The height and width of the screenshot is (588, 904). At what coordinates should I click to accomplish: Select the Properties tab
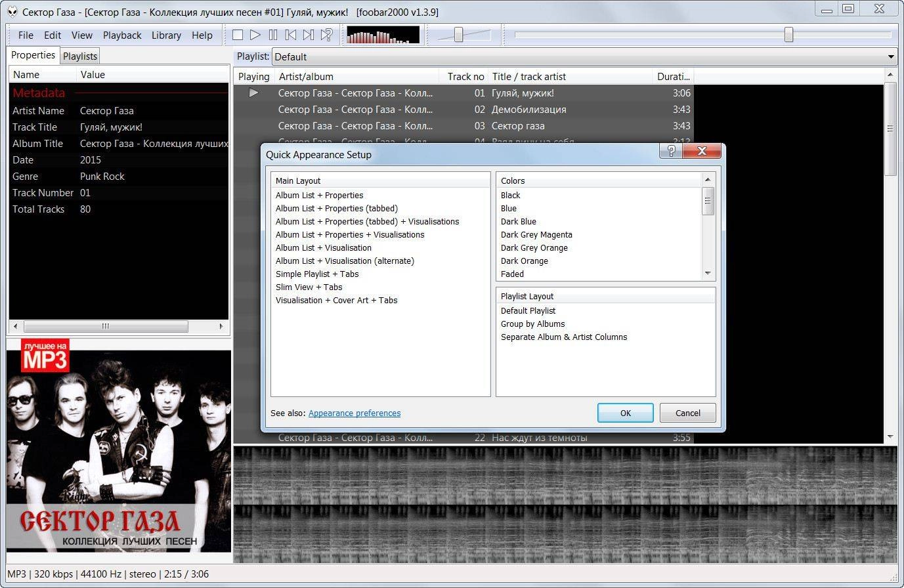tap(33, 55)
